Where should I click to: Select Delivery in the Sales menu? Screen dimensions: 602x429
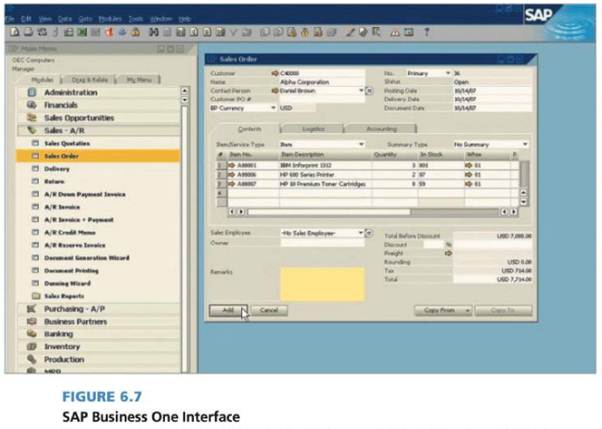(x=58, y=169)
